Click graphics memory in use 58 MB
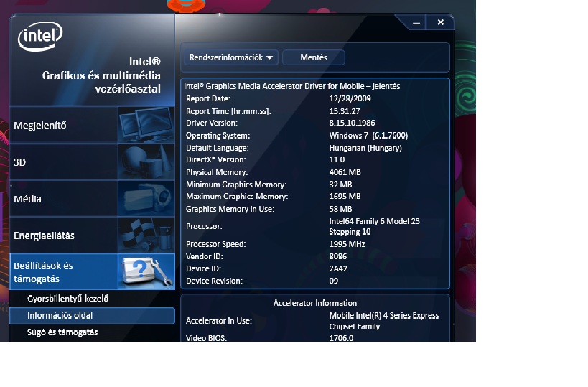Viewport: 588px width, 387px height. coord(340,209)
